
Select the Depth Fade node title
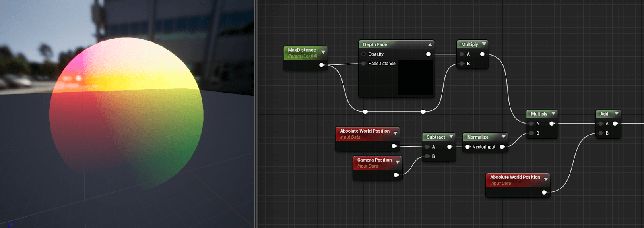[x=375, y=44]
